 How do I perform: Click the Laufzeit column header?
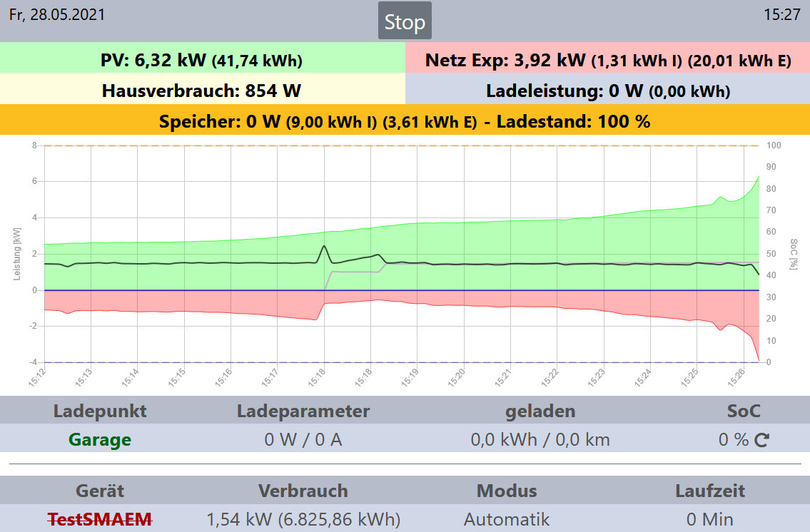(710, 491)
